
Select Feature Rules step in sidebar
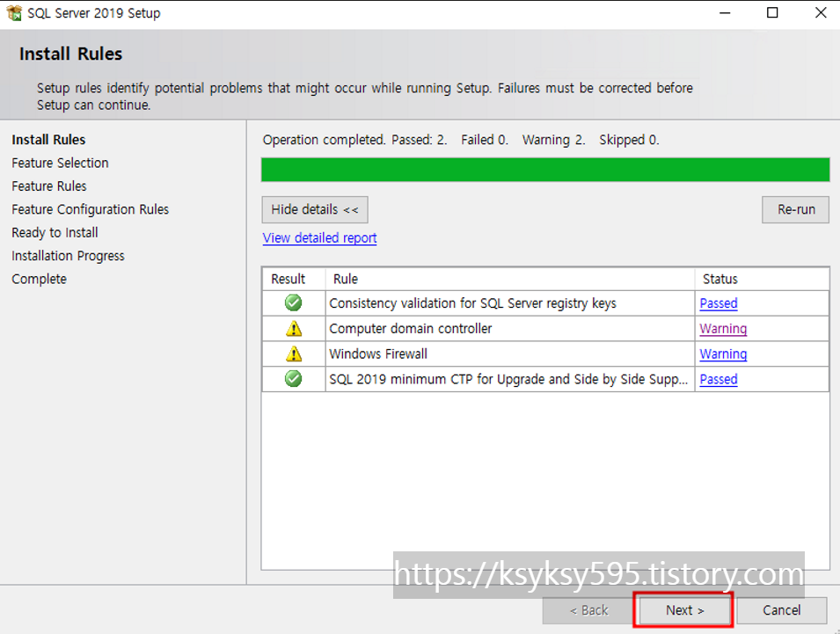(49, 186)
